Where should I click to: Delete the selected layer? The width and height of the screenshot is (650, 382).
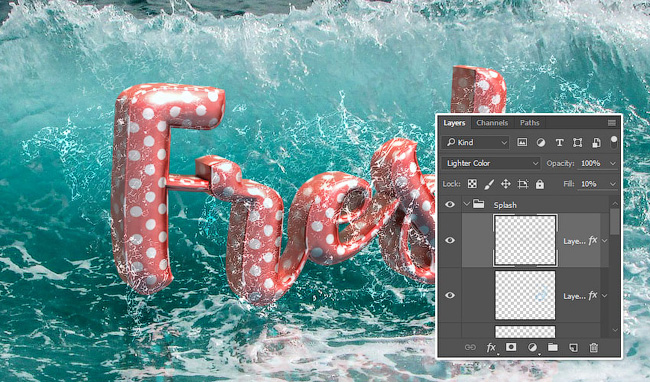[x=594, y=347]
